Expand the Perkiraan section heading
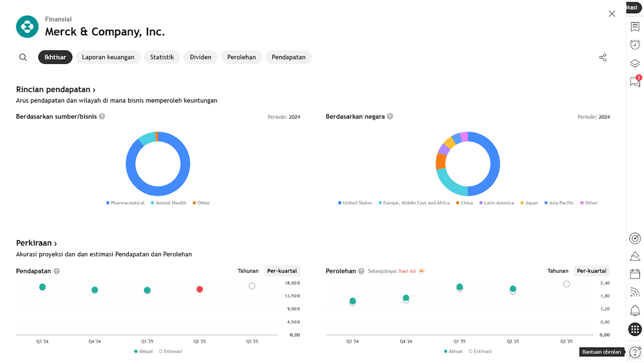 tap(37, 243)
